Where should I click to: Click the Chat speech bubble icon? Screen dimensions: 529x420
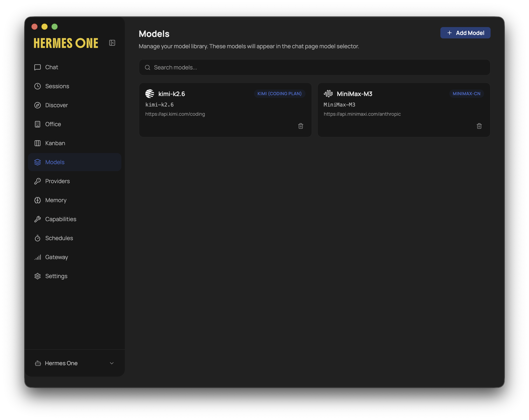[38, 67]
